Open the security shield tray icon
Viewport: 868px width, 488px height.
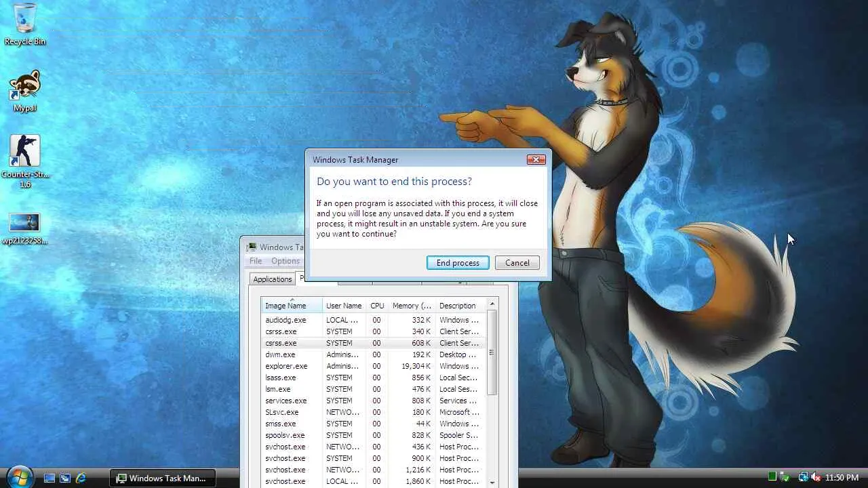point(785,477)
